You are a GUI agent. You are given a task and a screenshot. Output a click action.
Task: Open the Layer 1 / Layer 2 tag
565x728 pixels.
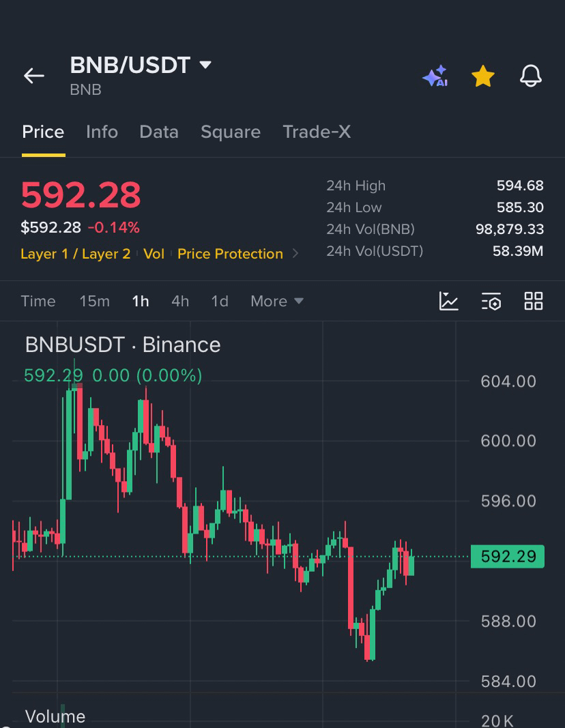point(76,254)
